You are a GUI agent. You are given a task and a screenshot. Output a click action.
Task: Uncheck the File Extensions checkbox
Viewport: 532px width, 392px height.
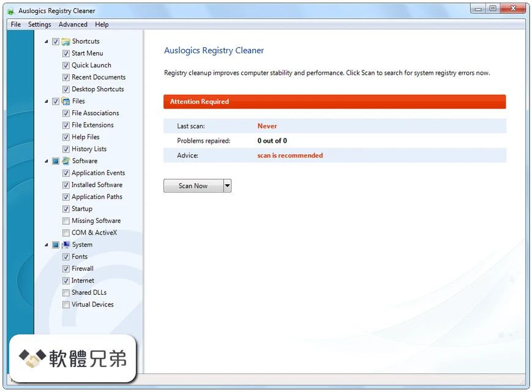[x=66, y=125]
